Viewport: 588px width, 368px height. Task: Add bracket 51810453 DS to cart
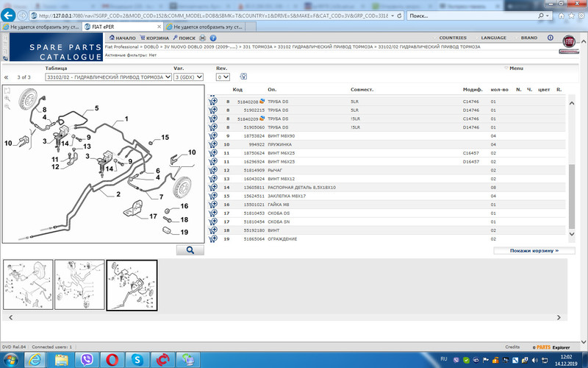[x=213, y=213]
